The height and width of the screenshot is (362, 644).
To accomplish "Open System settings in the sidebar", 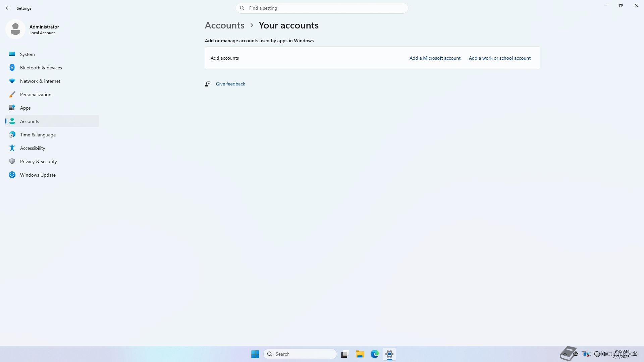I will (x=27, y=54).
